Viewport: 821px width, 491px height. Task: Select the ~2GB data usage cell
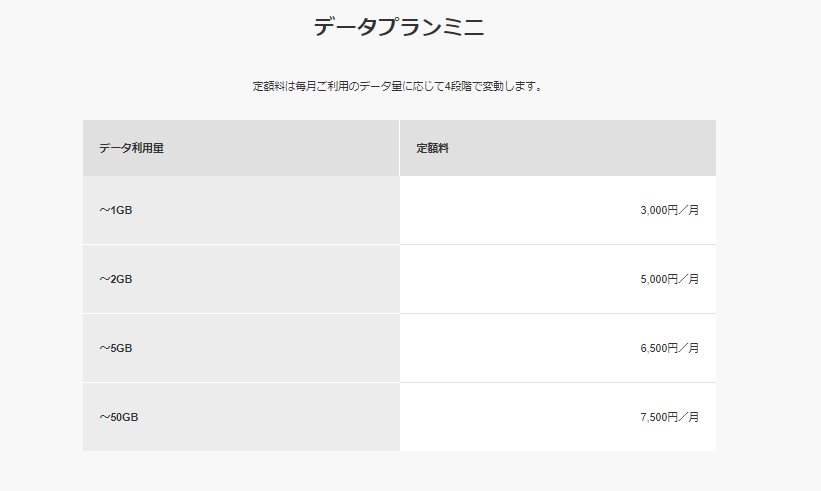pos(241,280)
